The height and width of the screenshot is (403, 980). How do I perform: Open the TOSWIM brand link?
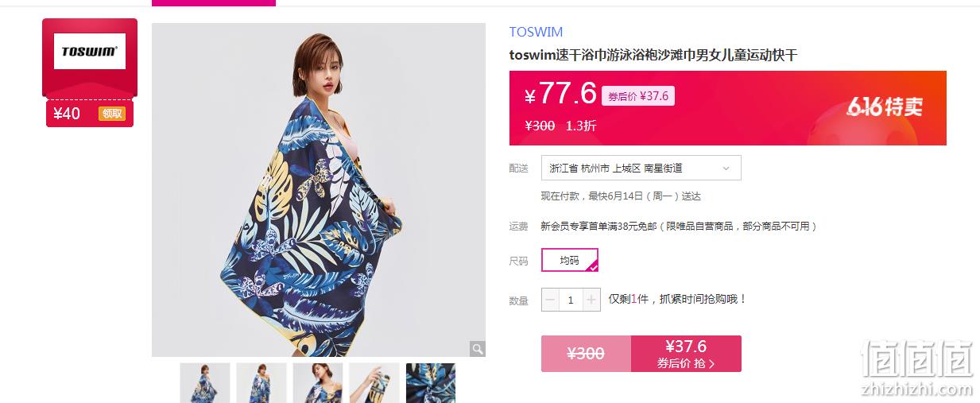(x=536, y=32)
